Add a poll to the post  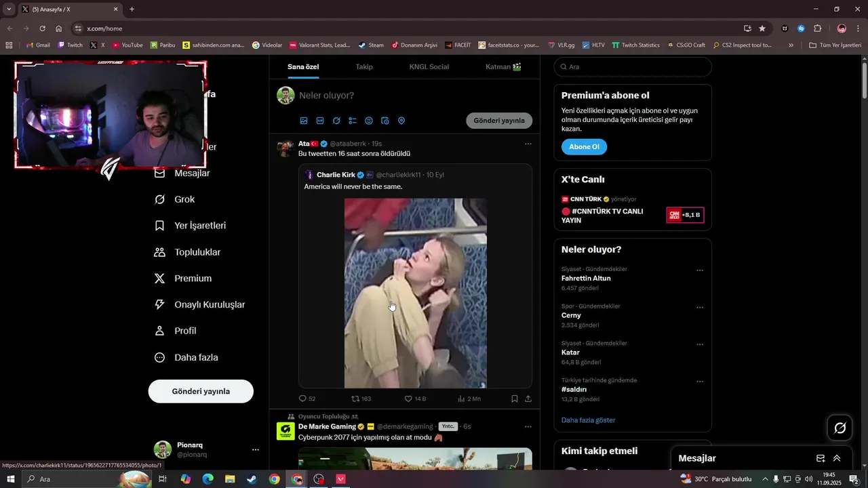(353, 121)
